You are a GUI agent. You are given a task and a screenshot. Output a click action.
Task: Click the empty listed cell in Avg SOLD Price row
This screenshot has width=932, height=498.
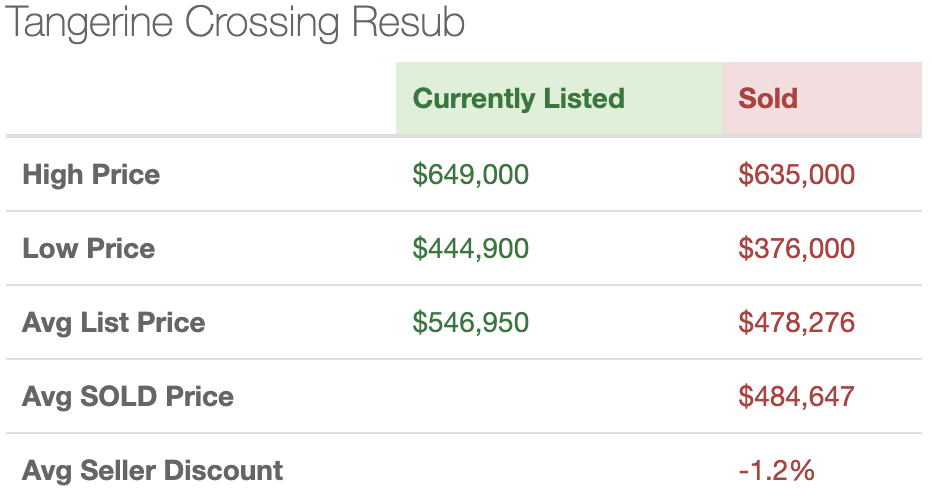559,396
